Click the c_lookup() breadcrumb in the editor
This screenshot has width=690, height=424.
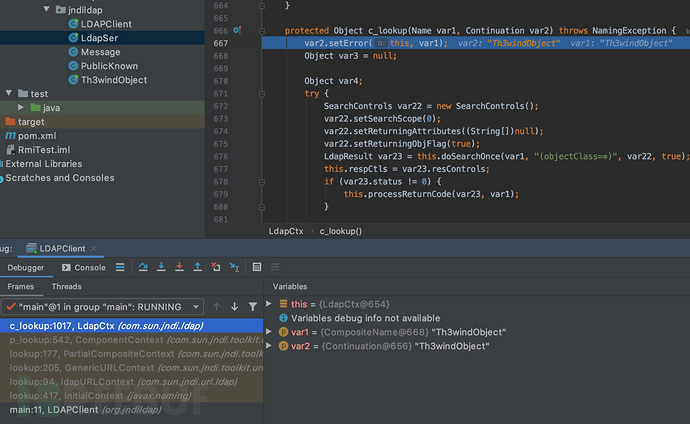(x=340, y=231)
